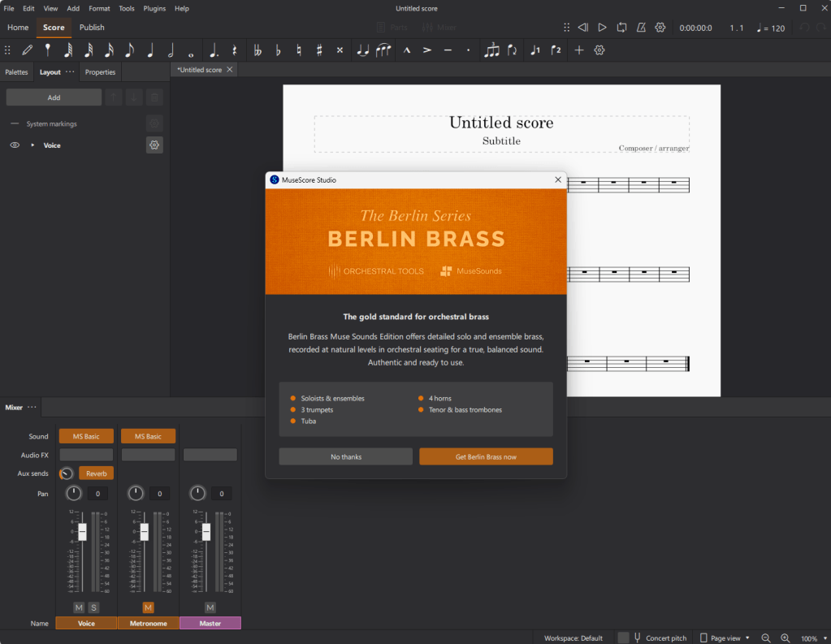Open the Plugins menu

click(154, 8)
